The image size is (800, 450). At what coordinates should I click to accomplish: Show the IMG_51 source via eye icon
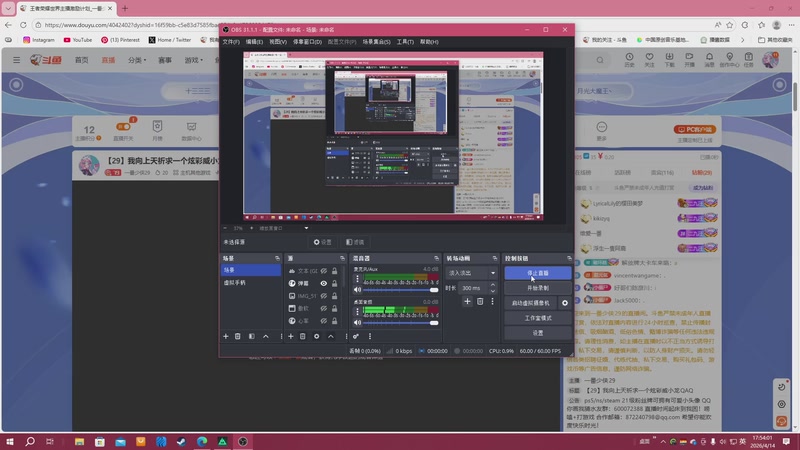click(x=323, y=296)
